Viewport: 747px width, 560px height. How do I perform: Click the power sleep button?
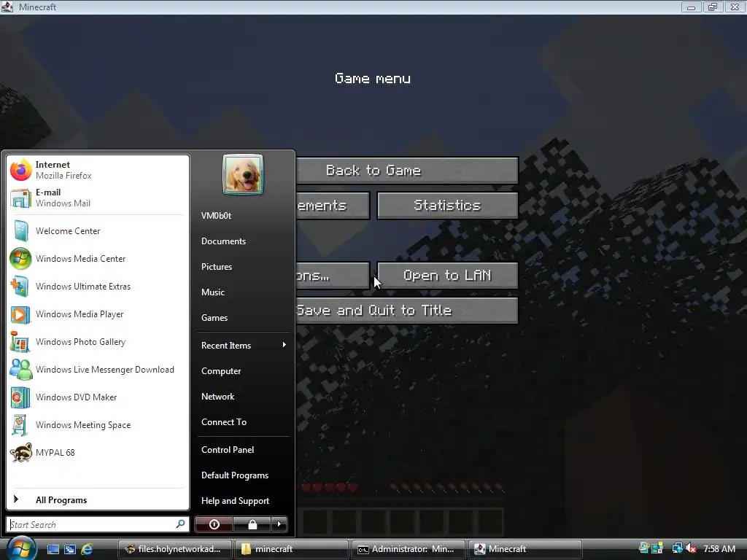(x=214, y=524)
